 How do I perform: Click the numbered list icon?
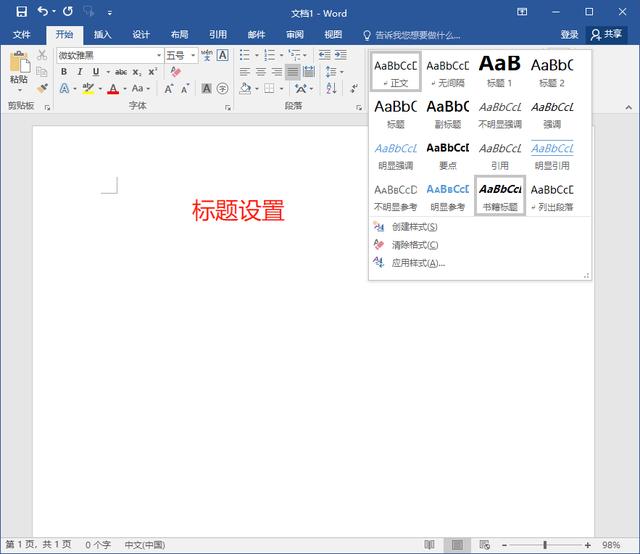(269, 55)
